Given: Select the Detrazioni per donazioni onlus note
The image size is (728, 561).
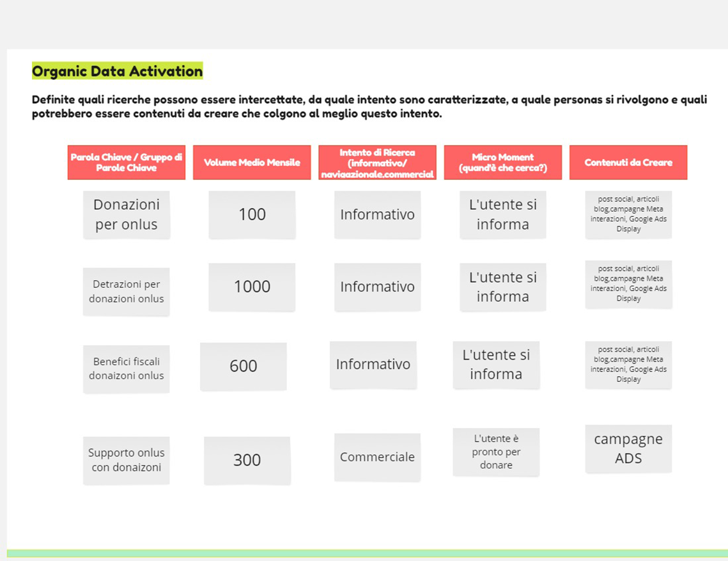Looking at the screenshot, I should tap(127, 292).
